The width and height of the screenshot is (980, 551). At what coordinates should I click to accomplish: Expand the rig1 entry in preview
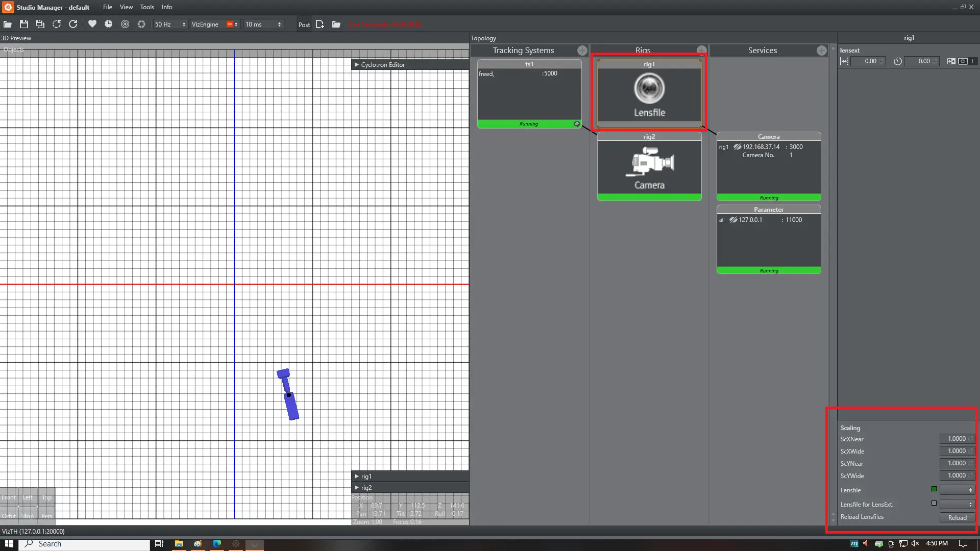[x=357, y=477]
